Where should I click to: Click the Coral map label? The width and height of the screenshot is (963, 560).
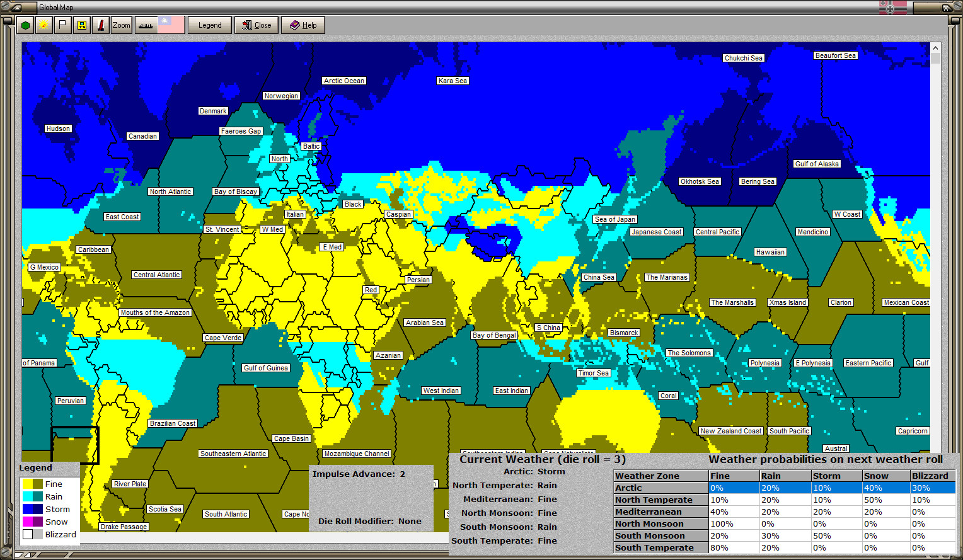point(669,396)
